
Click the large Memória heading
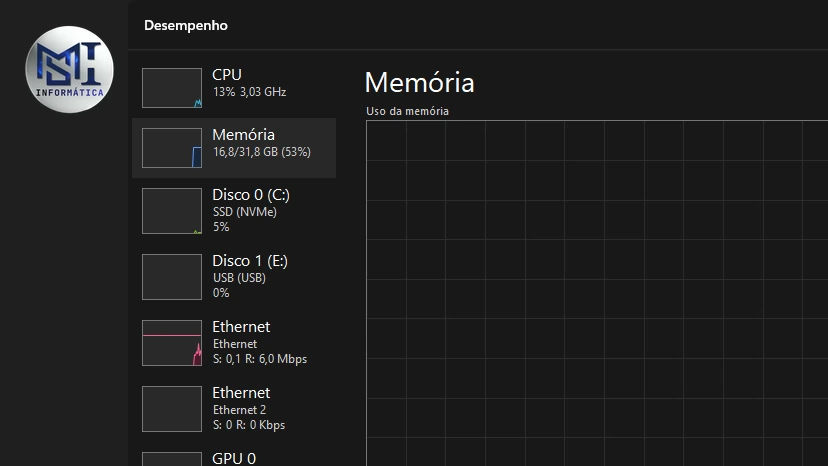point(420,83)
